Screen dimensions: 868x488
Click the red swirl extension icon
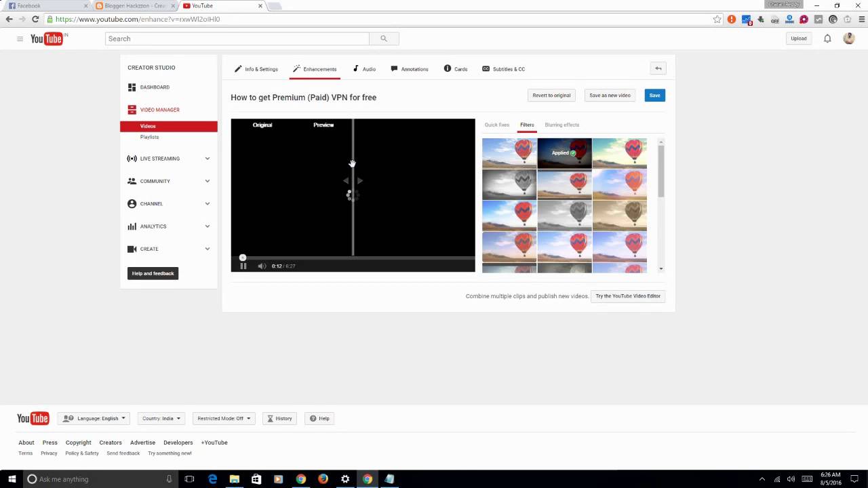[804, 19]
